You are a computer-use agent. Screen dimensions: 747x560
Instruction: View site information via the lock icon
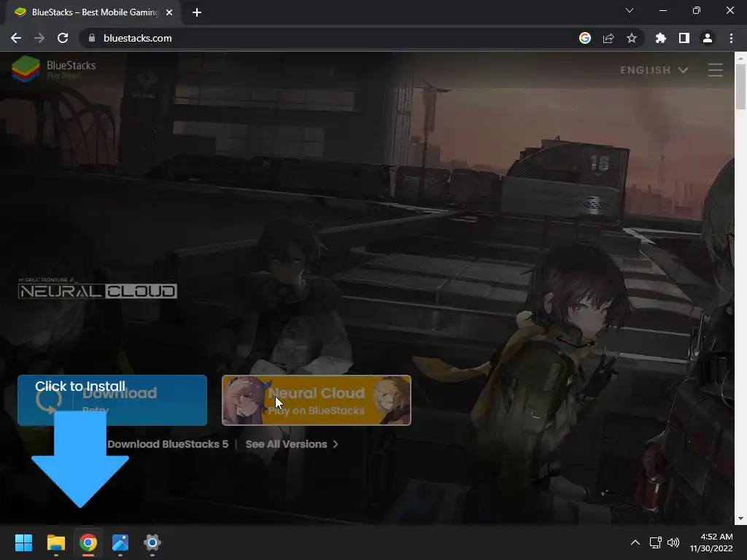pos(91,38)
